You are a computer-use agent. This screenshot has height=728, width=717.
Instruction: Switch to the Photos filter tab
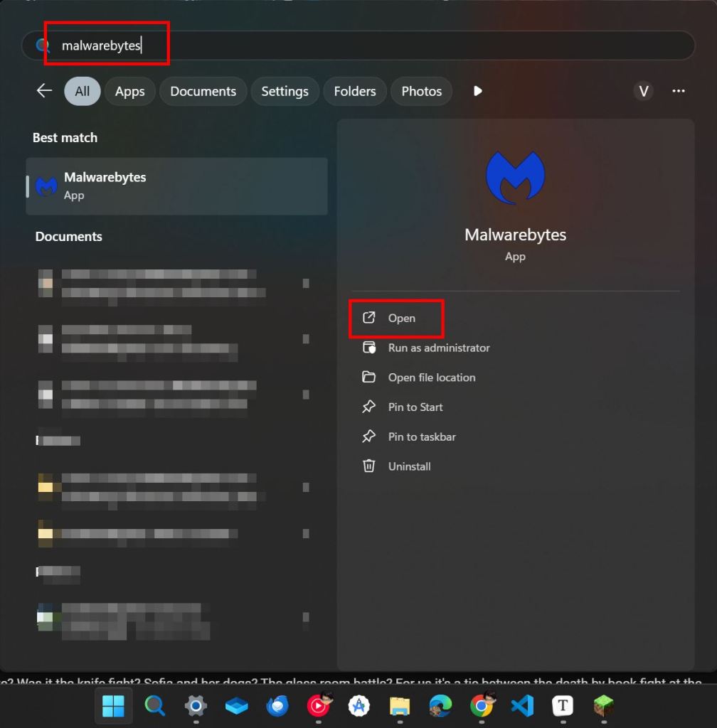(x=421, y=91)
